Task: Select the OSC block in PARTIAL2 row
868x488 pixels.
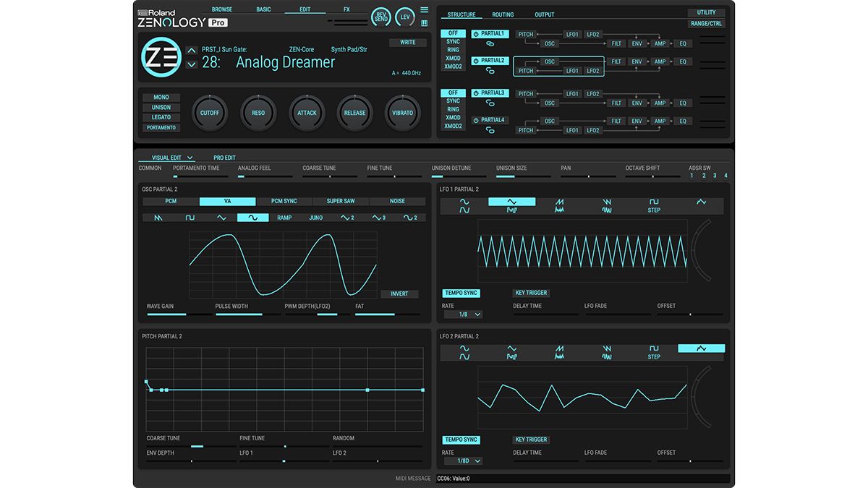Action: (x=550, y=61)
